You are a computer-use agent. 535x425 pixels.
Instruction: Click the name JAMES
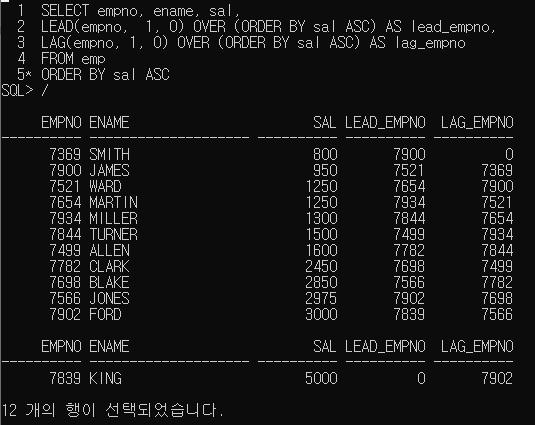pos(109,171)
